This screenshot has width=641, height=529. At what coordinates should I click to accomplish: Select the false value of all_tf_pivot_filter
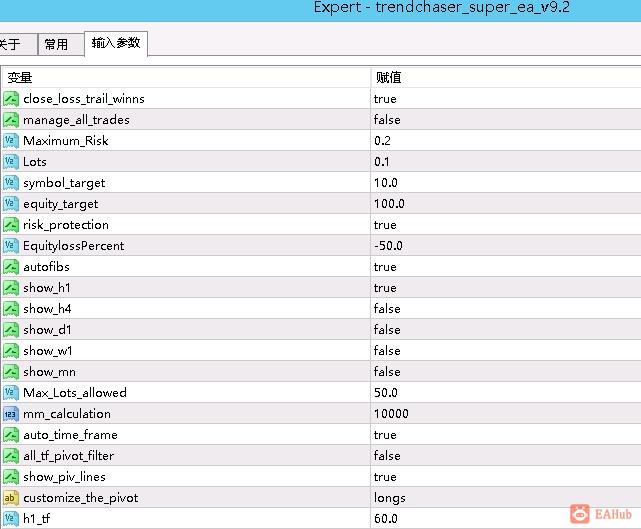point(387,456)
